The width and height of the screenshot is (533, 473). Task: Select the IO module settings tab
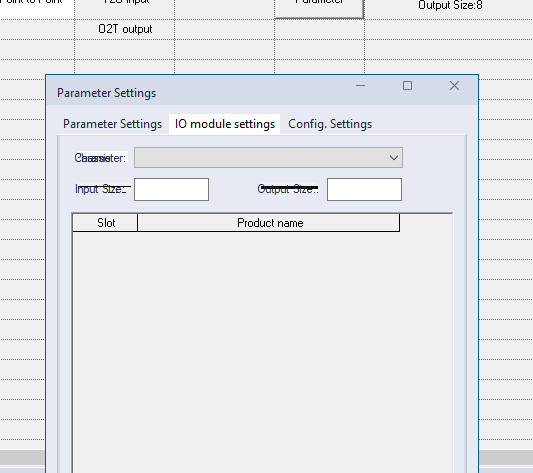pos(225,124)
